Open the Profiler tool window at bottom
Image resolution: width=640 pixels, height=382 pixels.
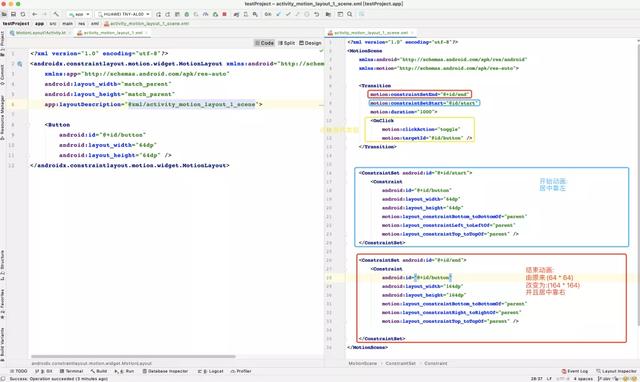click(241, 371)
